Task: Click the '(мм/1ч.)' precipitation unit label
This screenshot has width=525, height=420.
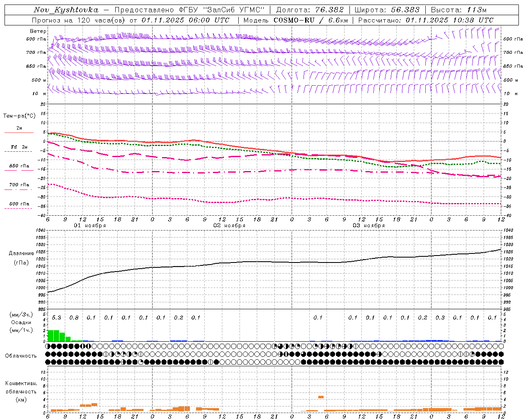Action: (x=21, y=330)
